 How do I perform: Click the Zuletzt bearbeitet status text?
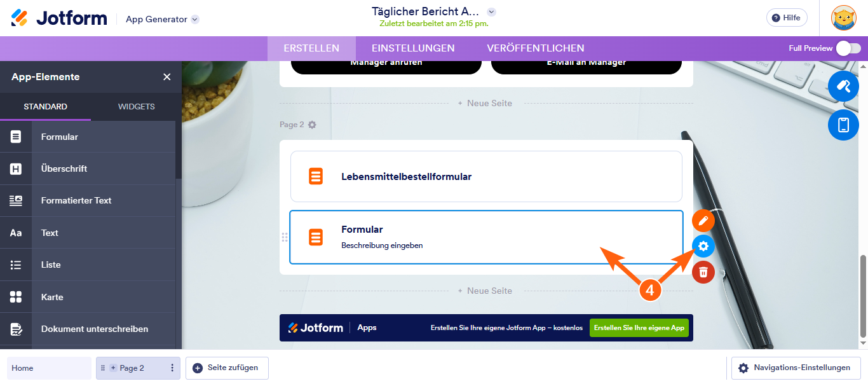pyautogui.click(x=434, y=24)
